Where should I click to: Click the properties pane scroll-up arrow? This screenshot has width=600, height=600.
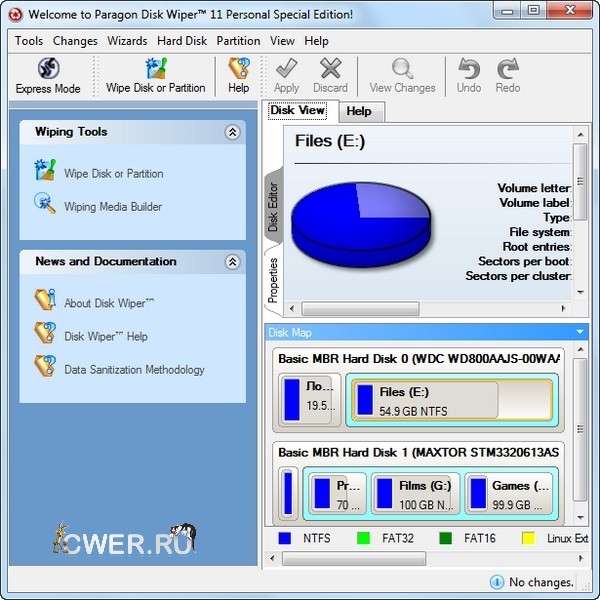coord(580,135)
